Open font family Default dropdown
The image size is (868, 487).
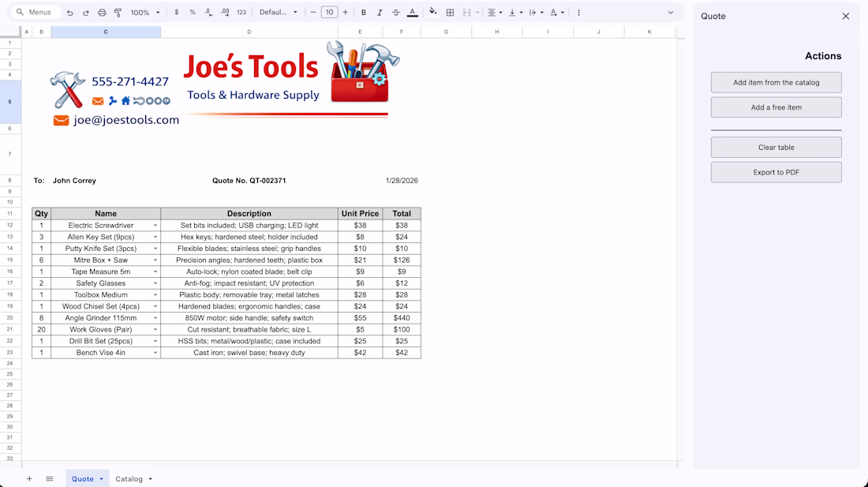click(x=279, y=12)
